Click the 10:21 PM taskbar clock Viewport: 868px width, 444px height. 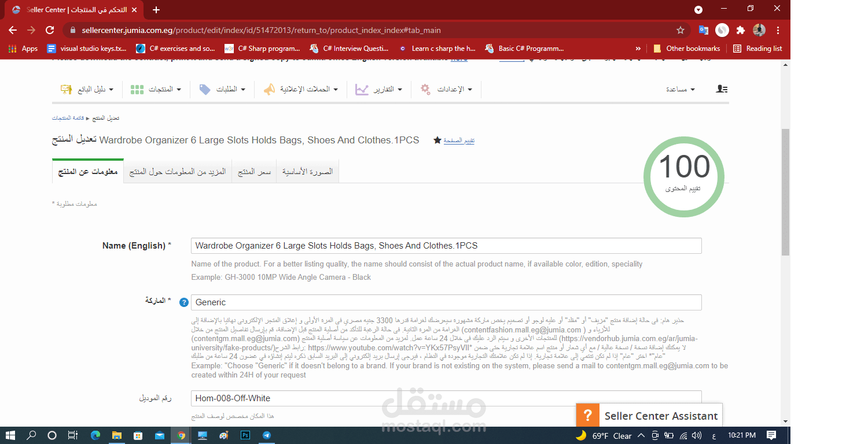pyautogui.click(x=741, y=435)
